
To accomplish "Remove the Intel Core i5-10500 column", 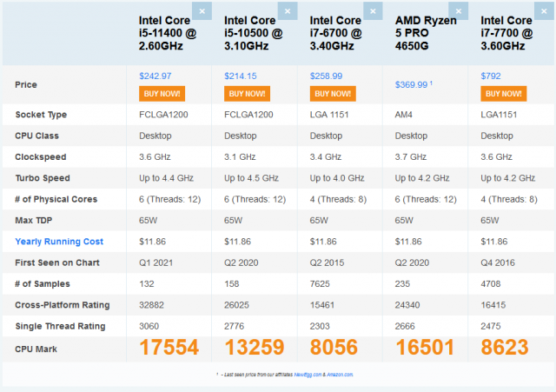I will tap(288, 11).
